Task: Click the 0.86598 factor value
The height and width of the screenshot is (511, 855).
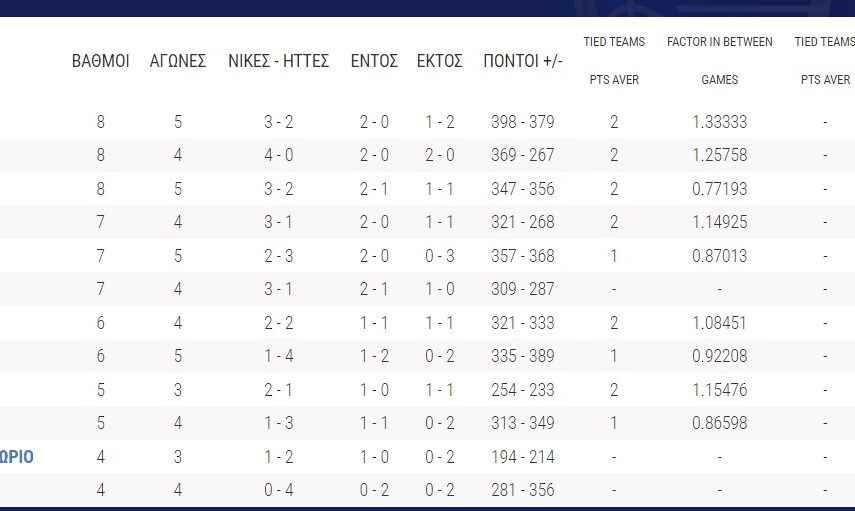Action: tap(719, 423)
